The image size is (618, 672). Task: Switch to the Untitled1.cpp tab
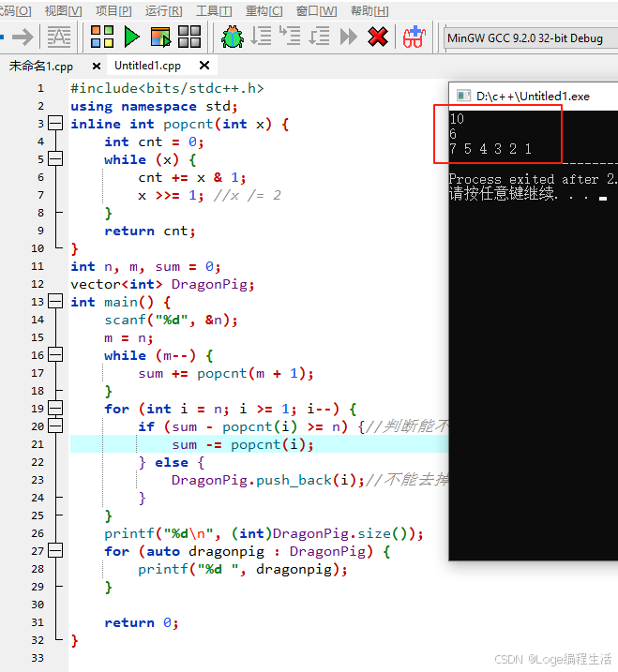click(x=147, y=66)
